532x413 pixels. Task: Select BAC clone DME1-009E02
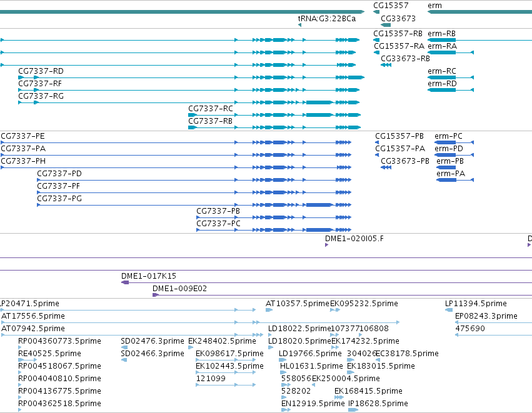pos(179,289)
